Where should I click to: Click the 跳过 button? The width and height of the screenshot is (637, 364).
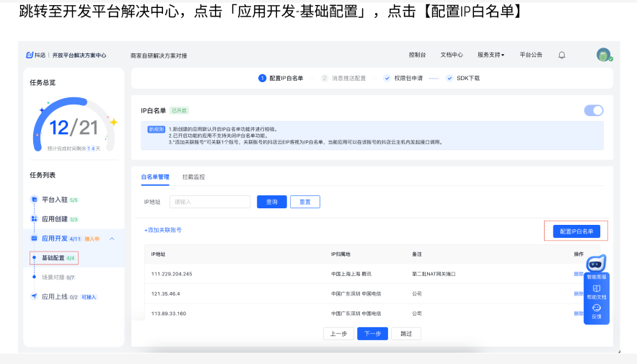(x=406, y=334)
